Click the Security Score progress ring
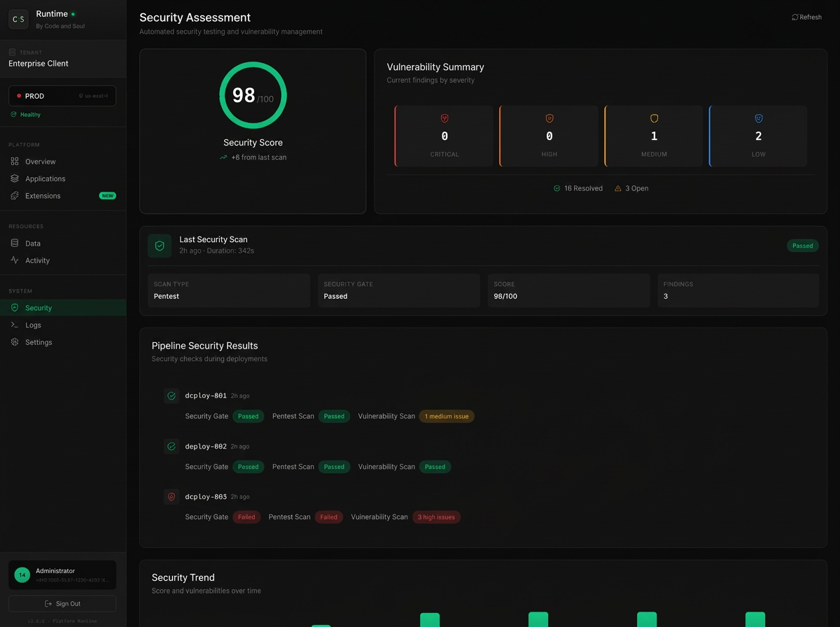 pyautogui.click(x=253, y=95)
